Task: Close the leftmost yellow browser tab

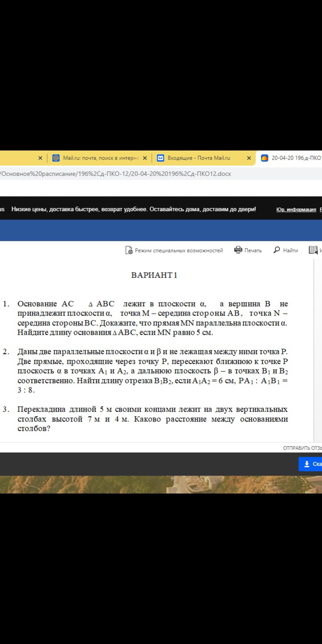Action: point(40,158)
